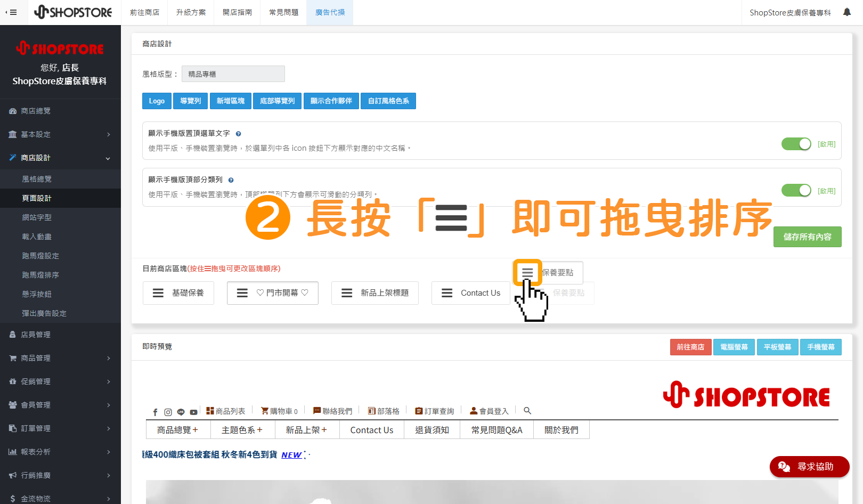Screen dimensions: 863x504
Task: Click the 自訂風格色系 button
Action: click(388, 101)
